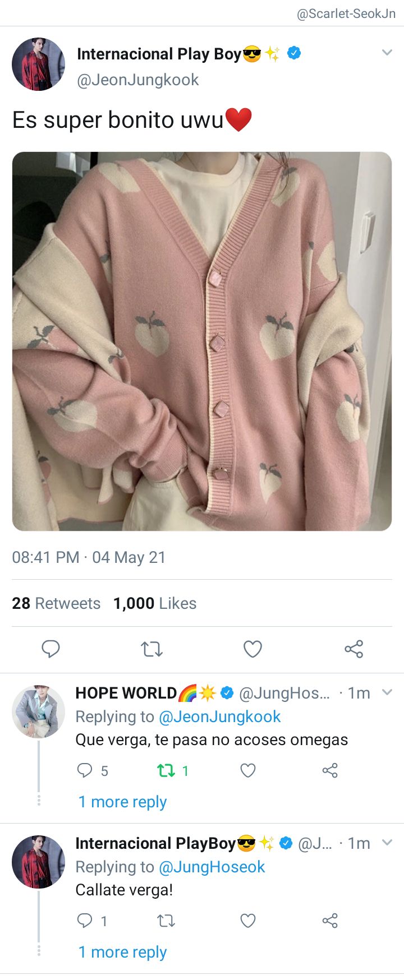
Task: Share the main tweet
Action: click(353, 649)
